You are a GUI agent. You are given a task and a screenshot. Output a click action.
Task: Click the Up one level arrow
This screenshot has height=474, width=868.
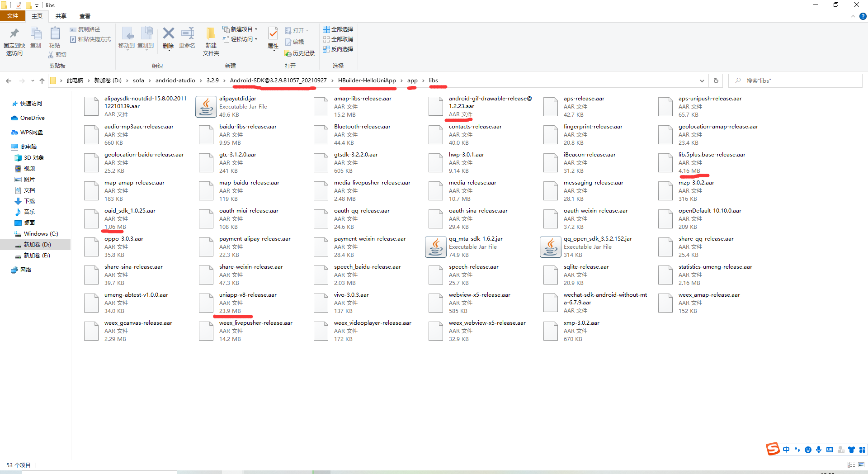click(x=42, y=81)
